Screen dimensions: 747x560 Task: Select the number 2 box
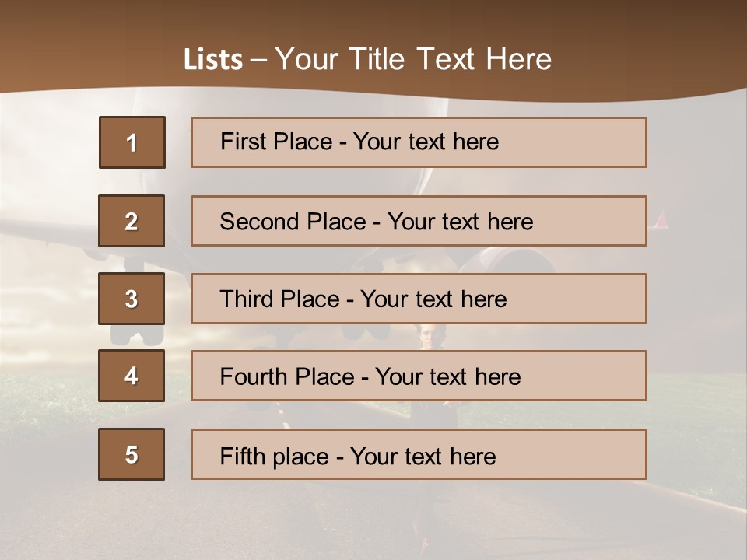tap(132, 221)
